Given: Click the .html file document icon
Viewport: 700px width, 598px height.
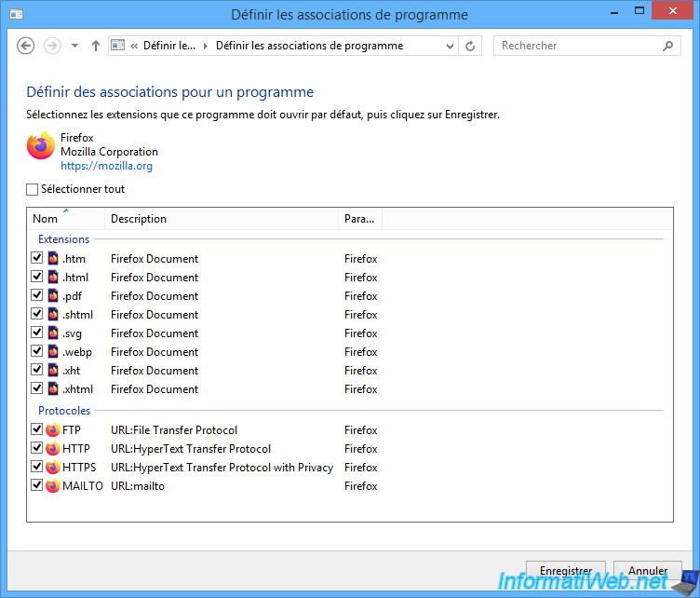Looking at the screenshot, I should pos(53,277).
